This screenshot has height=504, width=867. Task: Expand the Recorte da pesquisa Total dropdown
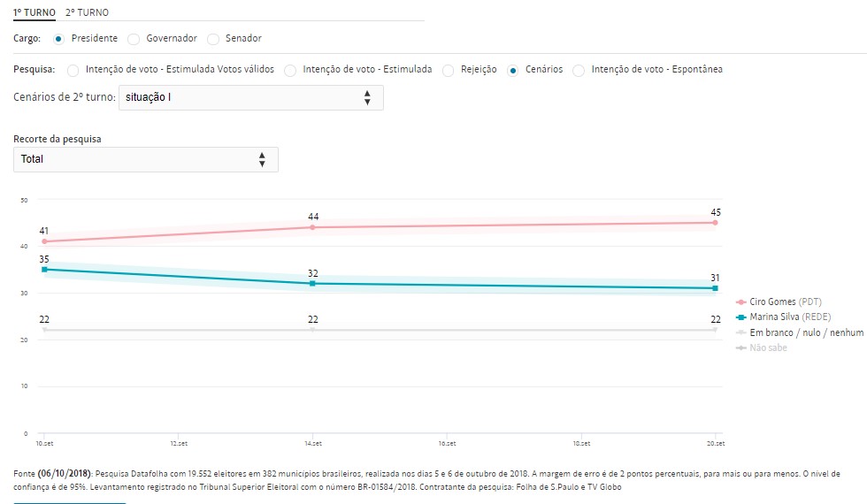click(146, 159)
